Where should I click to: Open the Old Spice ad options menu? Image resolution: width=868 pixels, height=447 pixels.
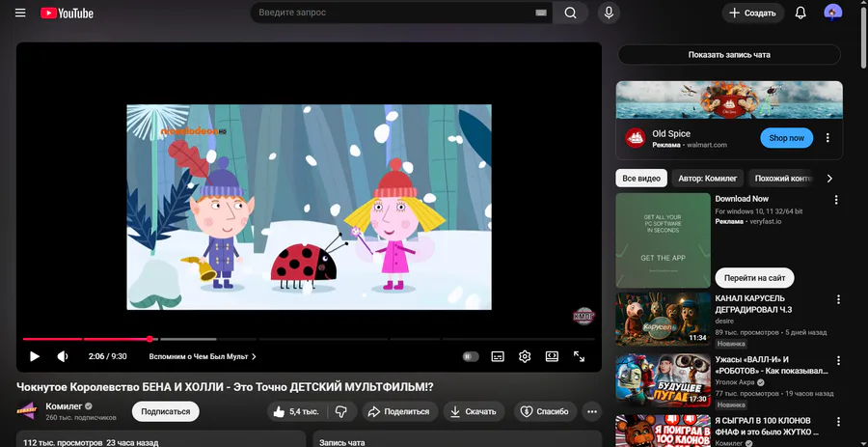[827, 138]
